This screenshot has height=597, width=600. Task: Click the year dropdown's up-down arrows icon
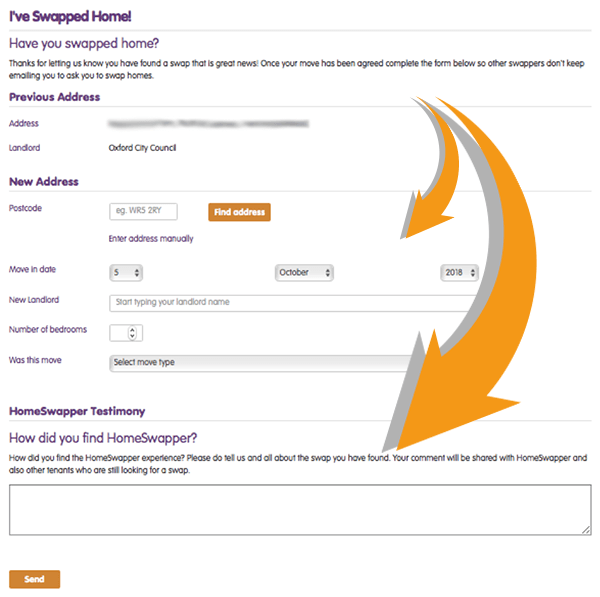(473, 273)
